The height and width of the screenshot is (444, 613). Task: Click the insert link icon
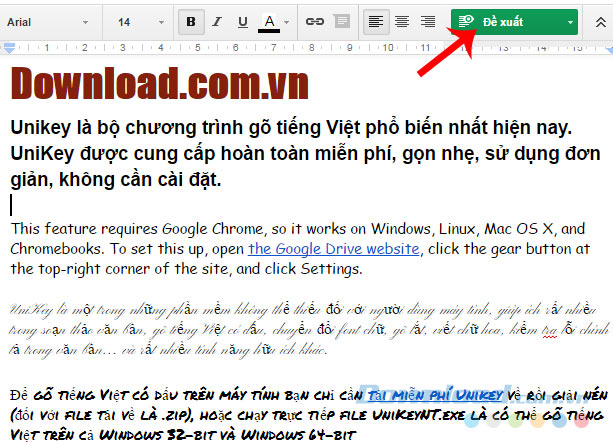pos(314,21)
